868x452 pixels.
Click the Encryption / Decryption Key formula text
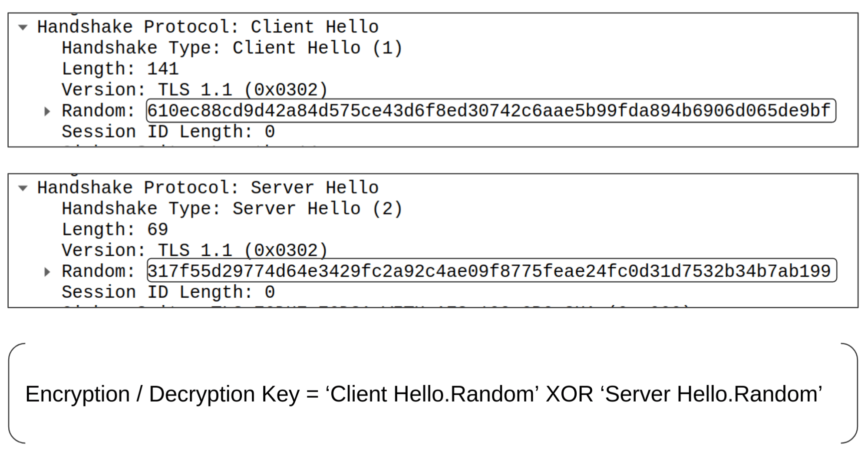click(x=424, y=394)
